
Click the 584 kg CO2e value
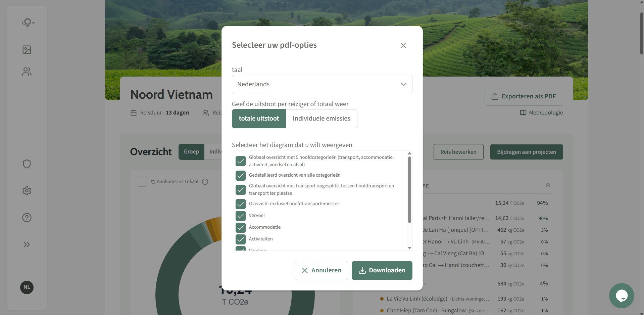pos(511,284)
